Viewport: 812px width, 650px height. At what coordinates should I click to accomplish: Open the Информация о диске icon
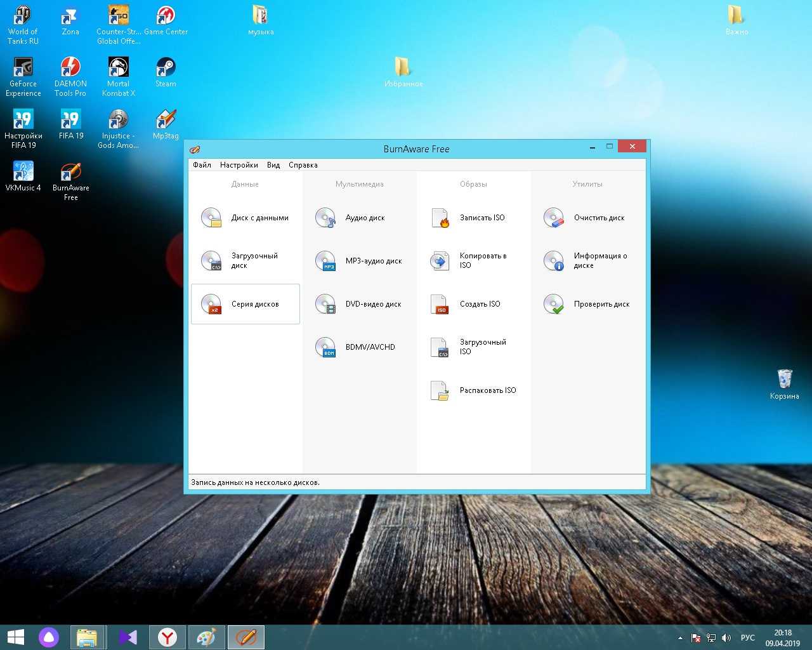(554, 261)
